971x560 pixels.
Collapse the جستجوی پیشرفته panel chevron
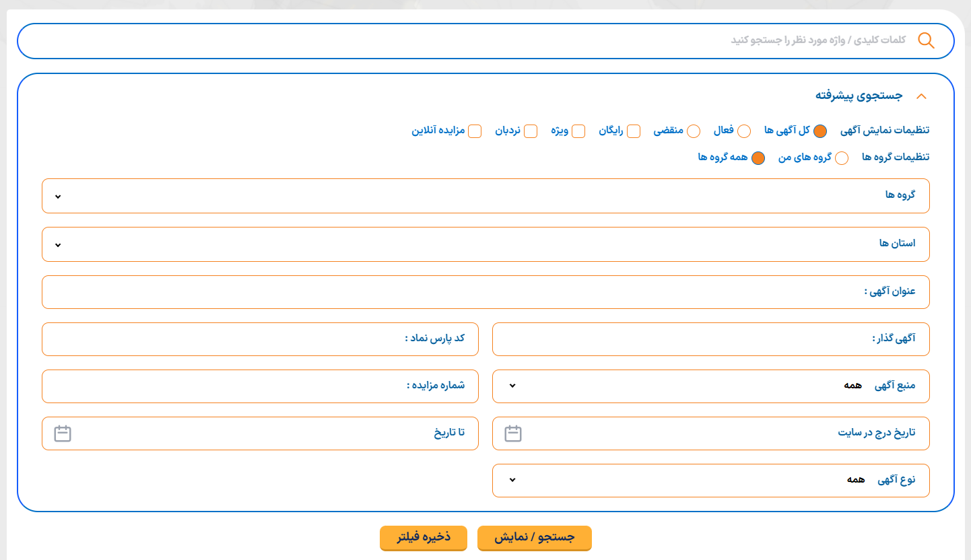(921, 96)
